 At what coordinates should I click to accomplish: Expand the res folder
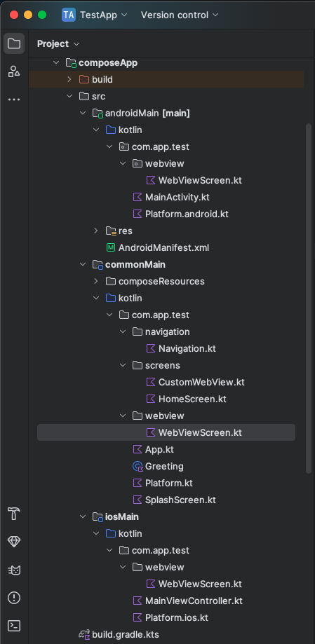[x=96, y=231]
